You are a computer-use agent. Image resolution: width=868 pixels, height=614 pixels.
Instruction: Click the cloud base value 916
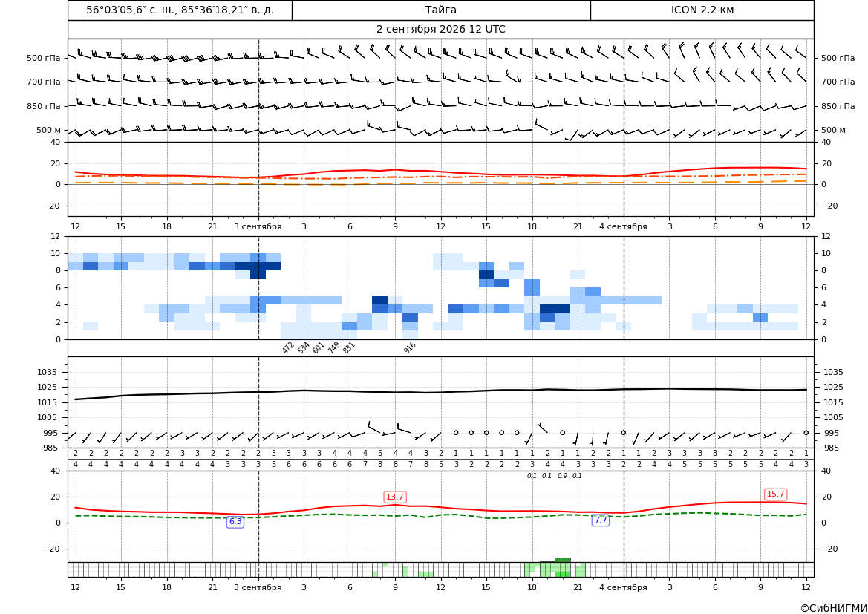point(409,347)
